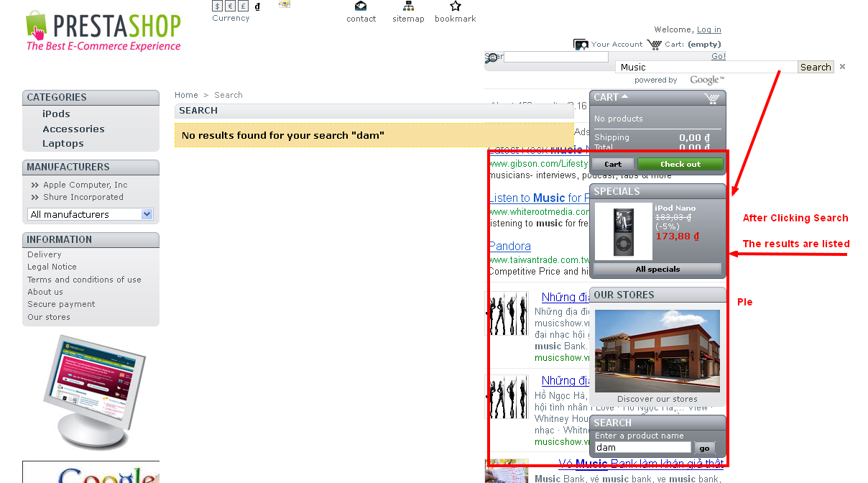
Task: Click the product name field containing dam
Action: click(643, 448)
